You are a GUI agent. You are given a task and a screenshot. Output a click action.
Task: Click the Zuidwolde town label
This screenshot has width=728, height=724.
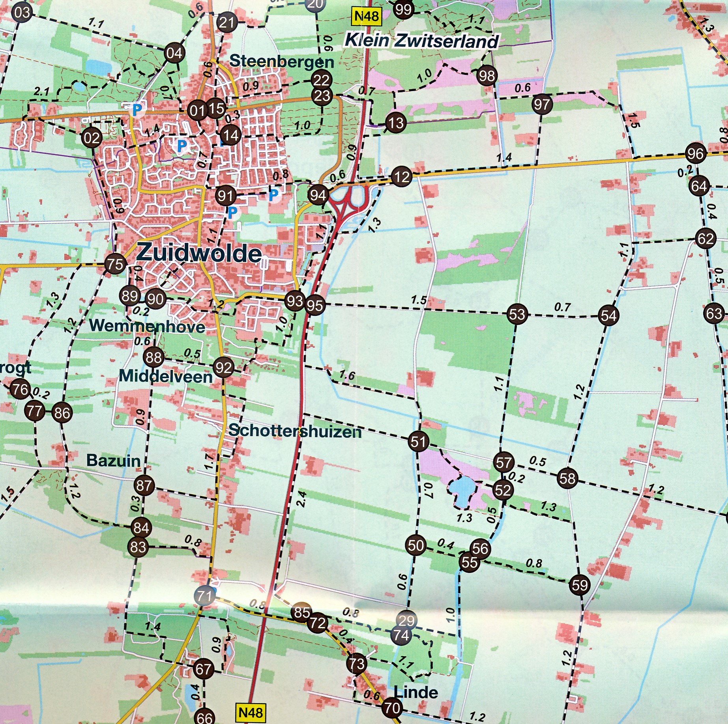pyautogui.click(x=198, y=253)
